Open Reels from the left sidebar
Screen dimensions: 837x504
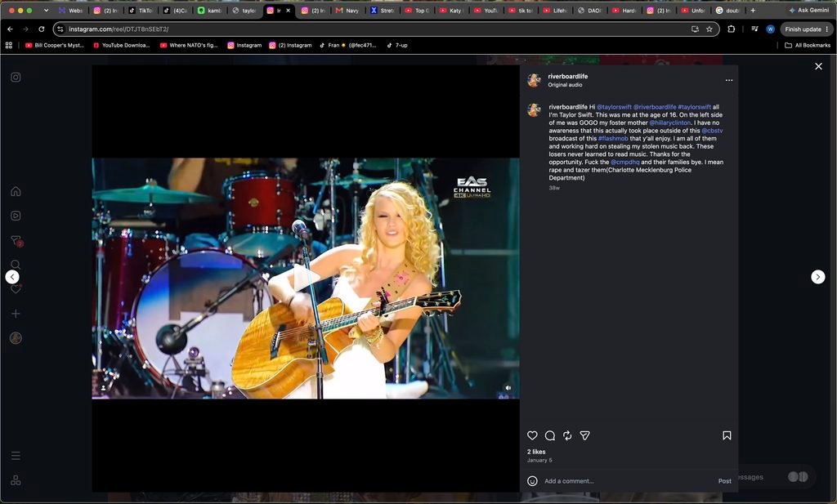[16, 216]
